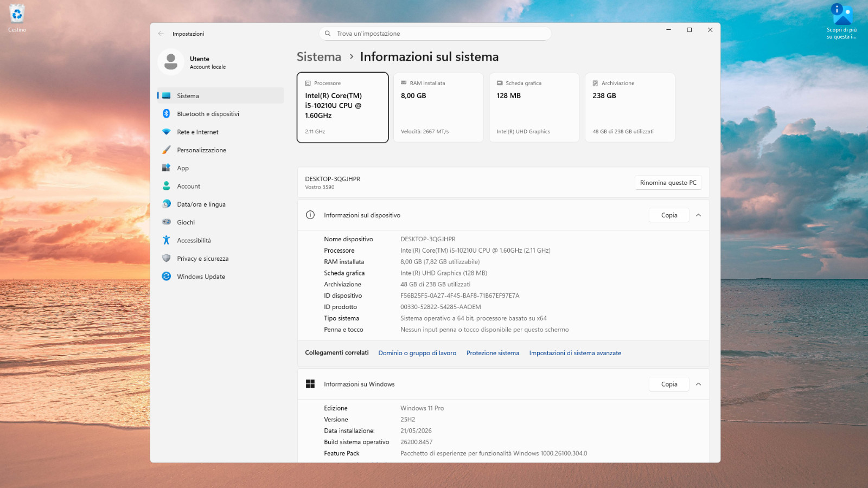The image size is (868, 488).
Task: Click the Scheda grafica icon in card
Action: pos(500,83)
